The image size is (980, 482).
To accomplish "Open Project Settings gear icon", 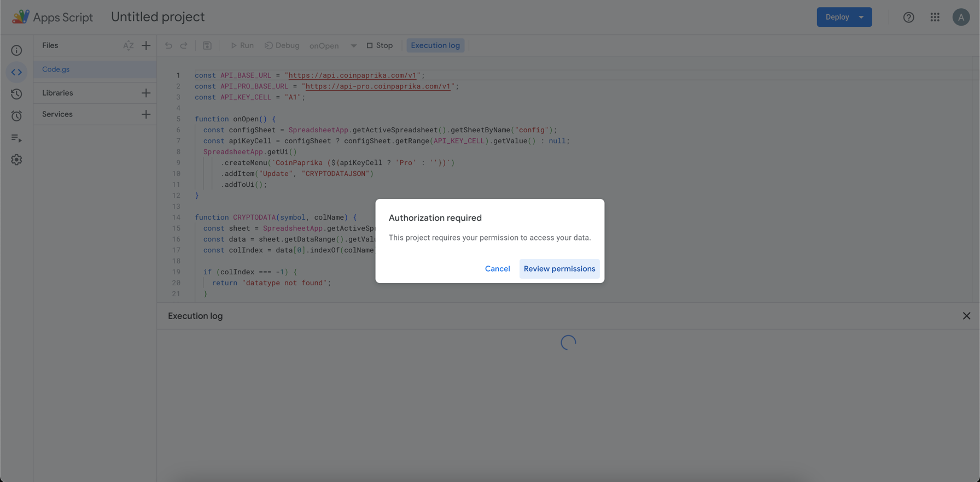I will pyautogui.click(x=16, y=160).
